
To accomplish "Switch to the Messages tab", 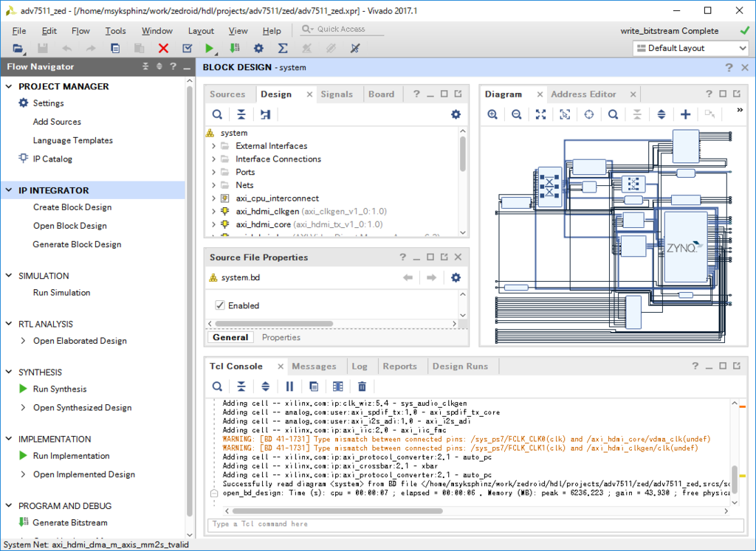I will coord(314,366).
